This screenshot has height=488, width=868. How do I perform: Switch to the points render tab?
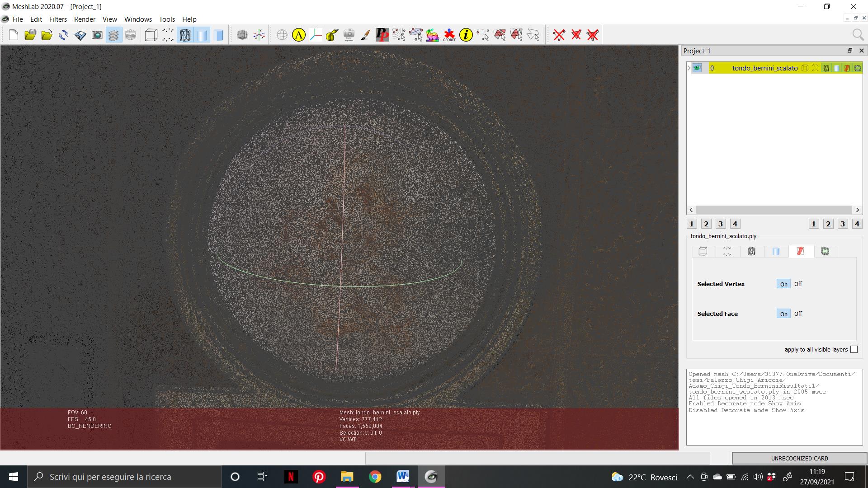[x=727, y=251]
